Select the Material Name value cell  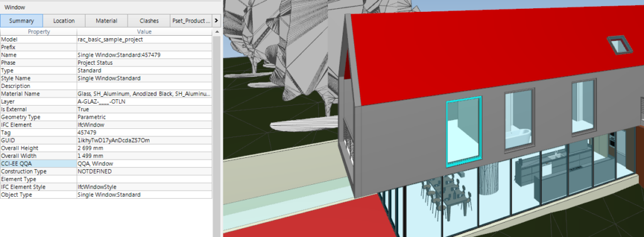point(144,94)
